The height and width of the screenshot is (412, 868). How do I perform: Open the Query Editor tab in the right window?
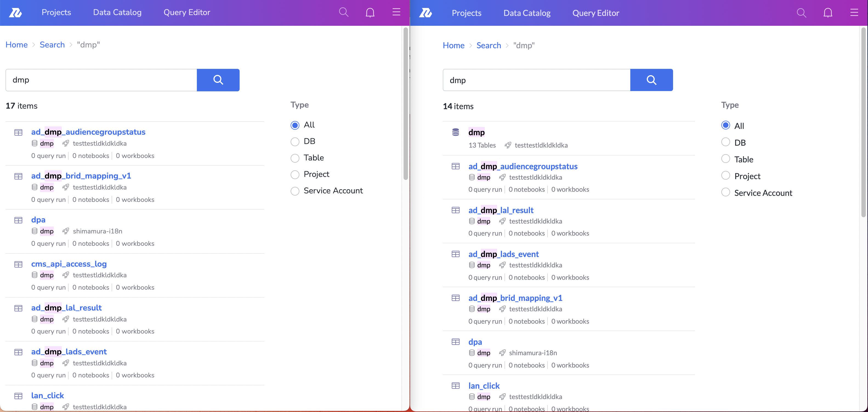coord(595,13)
